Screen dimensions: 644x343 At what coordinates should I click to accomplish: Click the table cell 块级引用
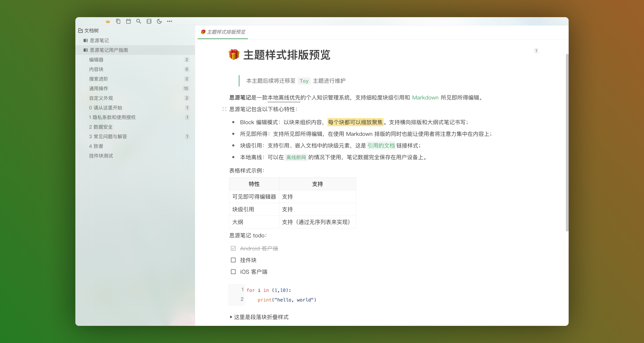(254, 209)
